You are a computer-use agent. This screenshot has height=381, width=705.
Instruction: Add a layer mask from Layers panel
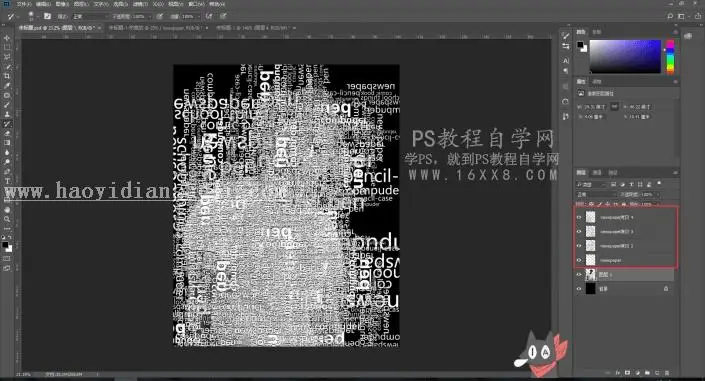pyautogui.click(x=628, y=373)
